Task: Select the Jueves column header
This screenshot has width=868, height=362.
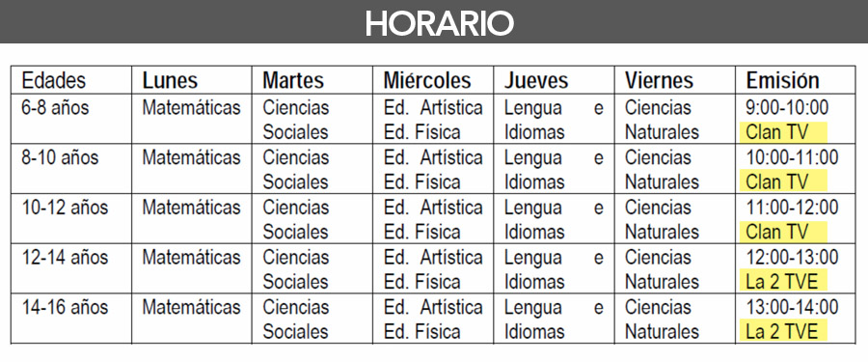Action: point(536,80)
